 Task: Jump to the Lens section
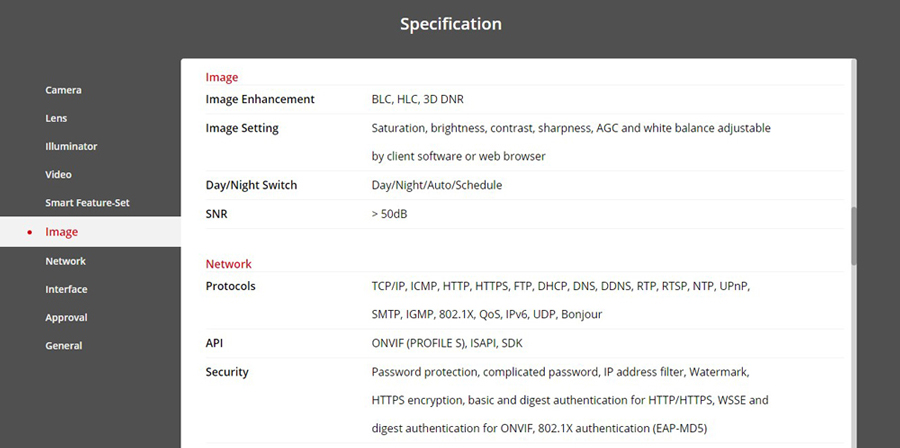[56, 118]
